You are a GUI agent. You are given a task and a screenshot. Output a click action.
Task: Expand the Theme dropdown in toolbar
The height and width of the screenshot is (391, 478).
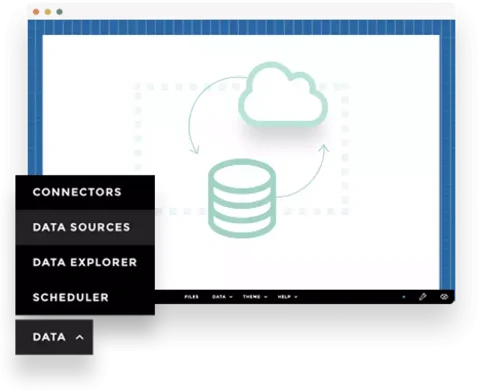pyautogui.click(x=255, y=297)
